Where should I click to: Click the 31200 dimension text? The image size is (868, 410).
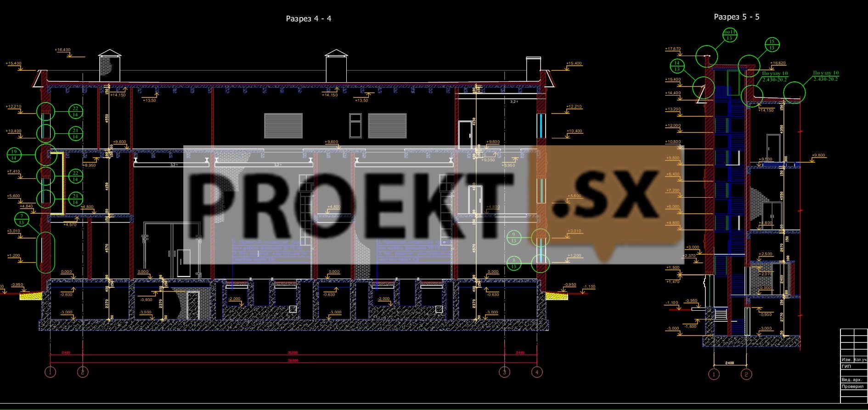tap(293, 353)
